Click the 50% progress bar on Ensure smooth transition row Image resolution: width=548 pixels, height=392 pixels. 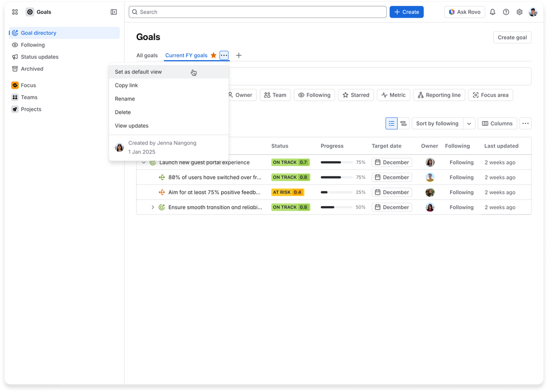coord(337,207)
